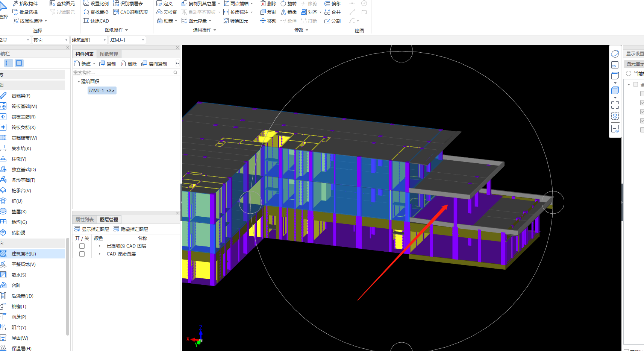The width and height of the screenshot is (644, 351).
Task: Open 查找图元 find element
Action: click(62, 3)
